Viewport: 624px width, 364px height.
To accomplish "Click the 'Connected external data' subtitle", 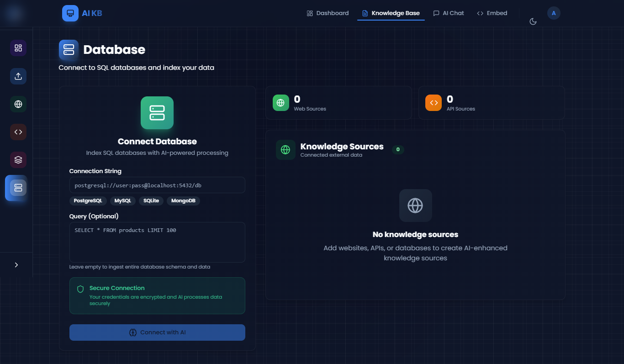I will coord(331,155).
